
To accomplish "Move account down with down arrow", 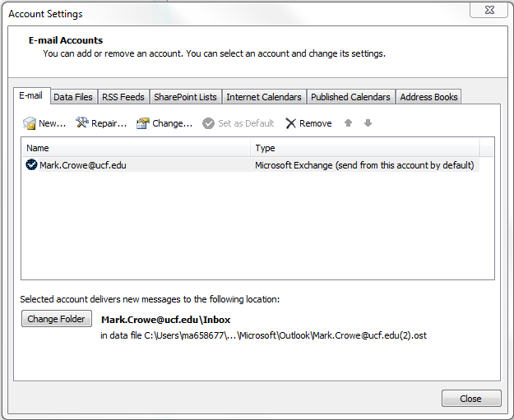I will point(368,122).
